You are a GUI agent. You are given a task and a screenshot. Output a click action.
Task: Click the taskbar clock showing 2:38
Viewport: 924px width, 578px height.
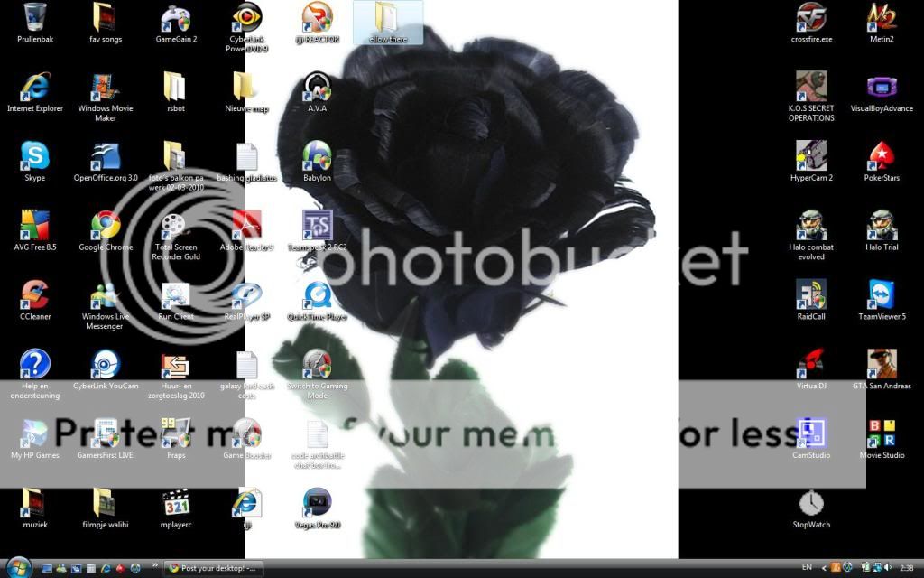tap(906, 569)
